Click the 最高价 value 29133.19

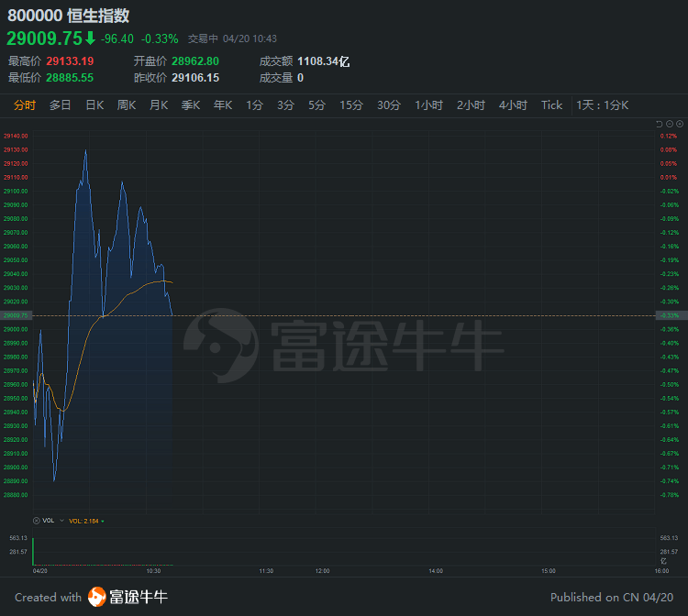pyautogui.click(x=71, y=61)
